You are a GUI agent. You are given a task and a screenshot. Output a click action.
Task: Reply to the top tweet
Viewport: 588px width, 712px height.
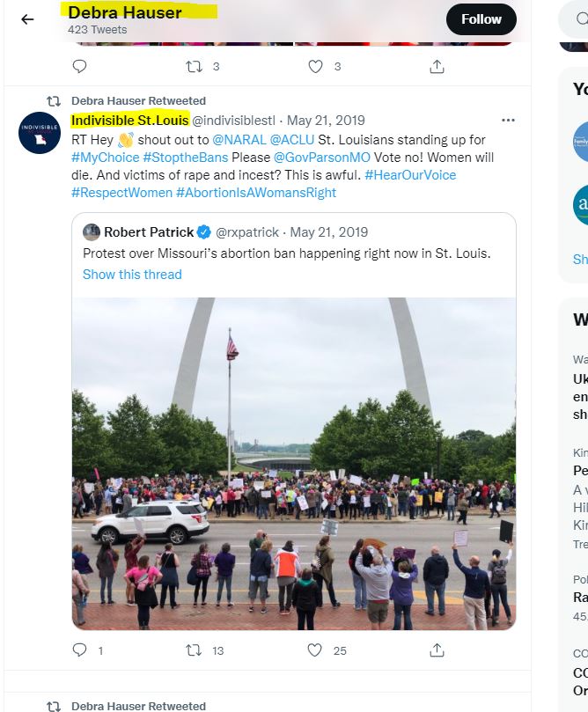79,66
